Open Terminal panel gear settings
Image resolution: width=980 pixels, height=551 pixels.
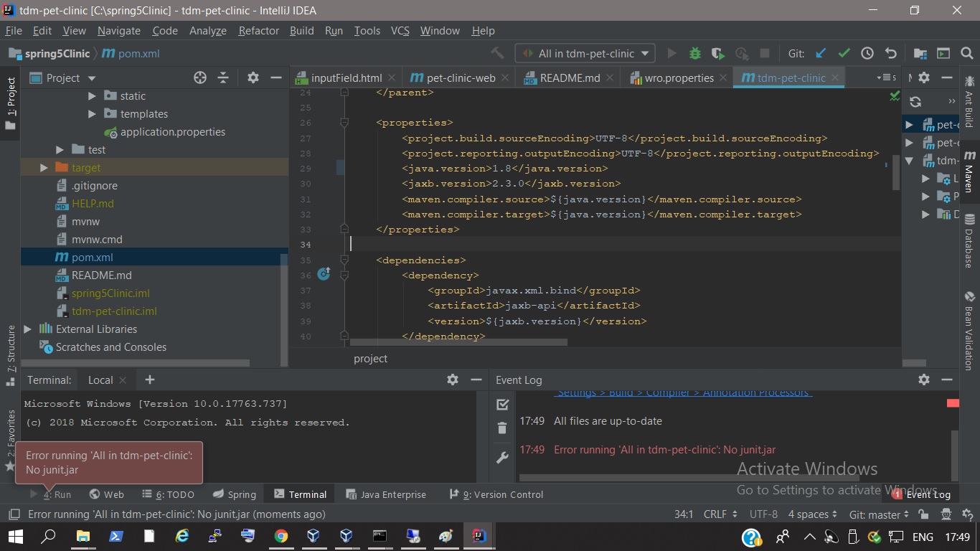453,380
